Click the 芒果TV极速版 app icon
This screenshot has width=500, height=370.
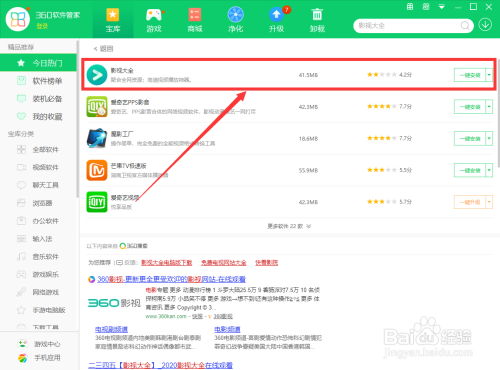point(97,170)
